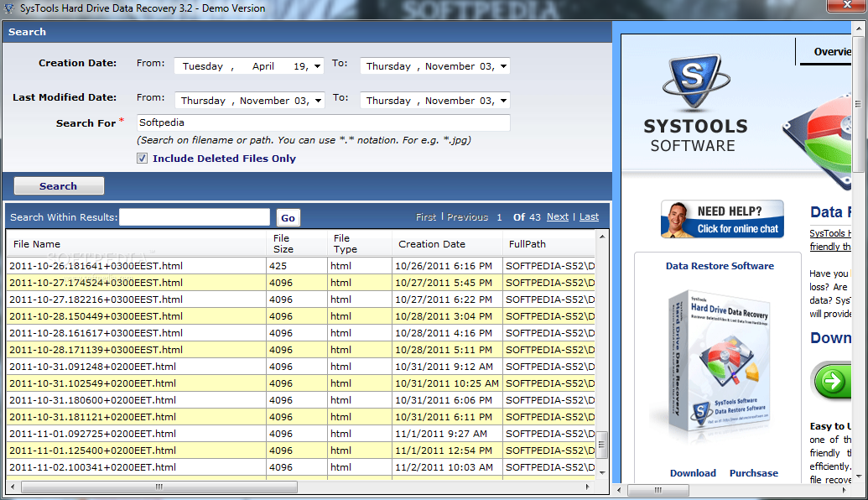Sort by File Name column header
This screenshot has height=500, width=868.
coord(136,243)
